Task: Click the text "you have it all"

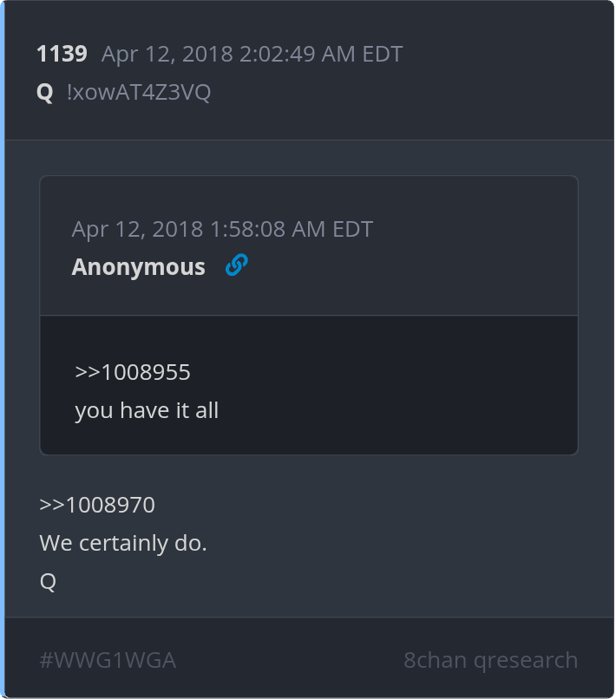Action: pyautogui.click(x=147, y=410)
